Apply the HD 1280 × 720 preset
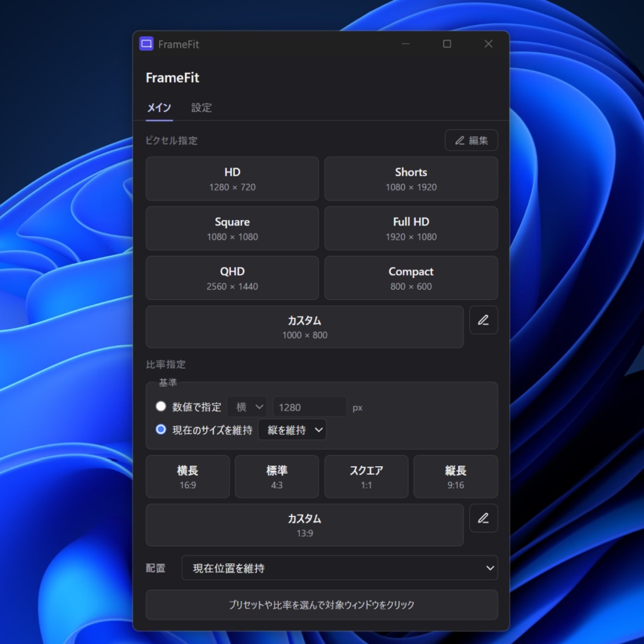This screenshot has height=644, width=644. tap(232, 179)
